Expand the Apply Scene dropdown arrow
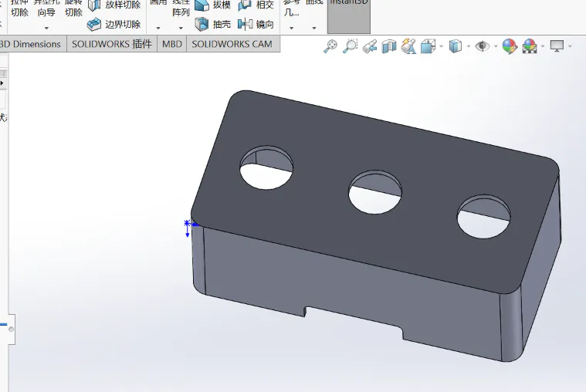 (x=543, y=47)
